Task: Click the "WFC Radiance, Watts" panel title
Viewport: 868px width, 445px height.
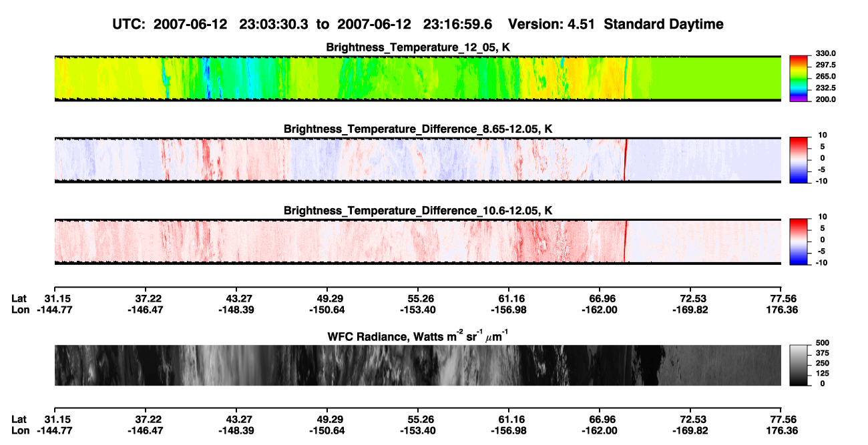Action: click(x=418, y=336)
